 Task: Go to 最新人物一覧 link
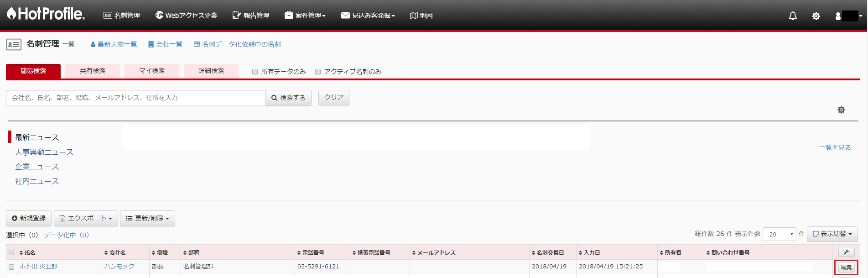pos(114,44)
